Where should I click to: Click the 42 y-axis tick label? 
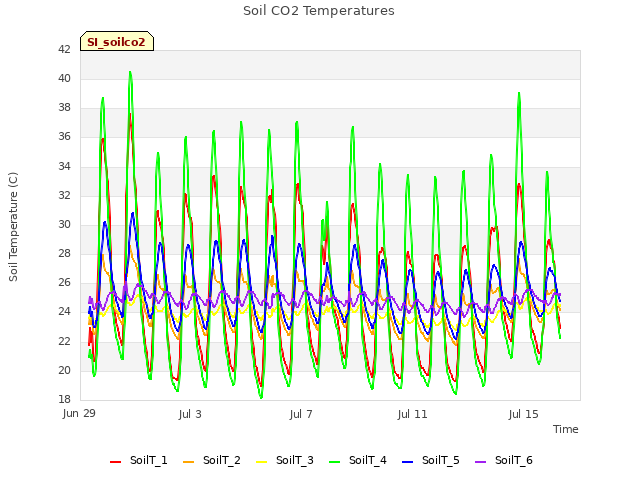tap(64, 49)
